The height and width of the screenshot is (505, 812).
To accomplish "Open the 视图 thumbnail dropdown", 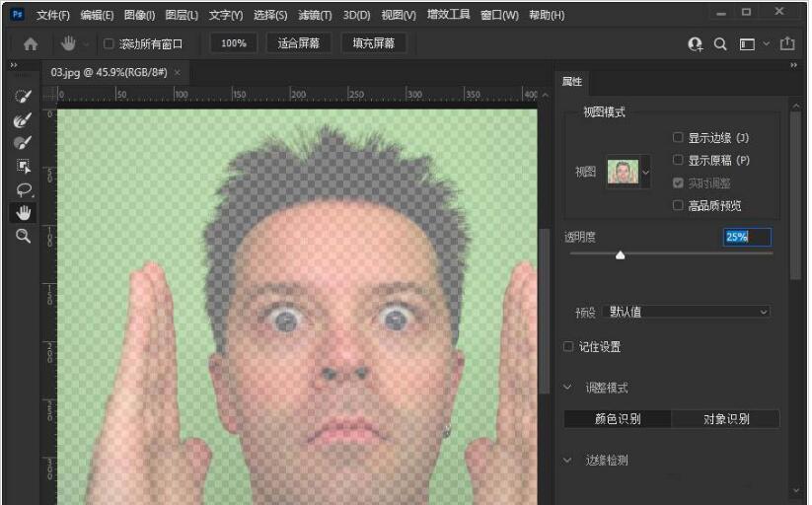I will [645, 172].
